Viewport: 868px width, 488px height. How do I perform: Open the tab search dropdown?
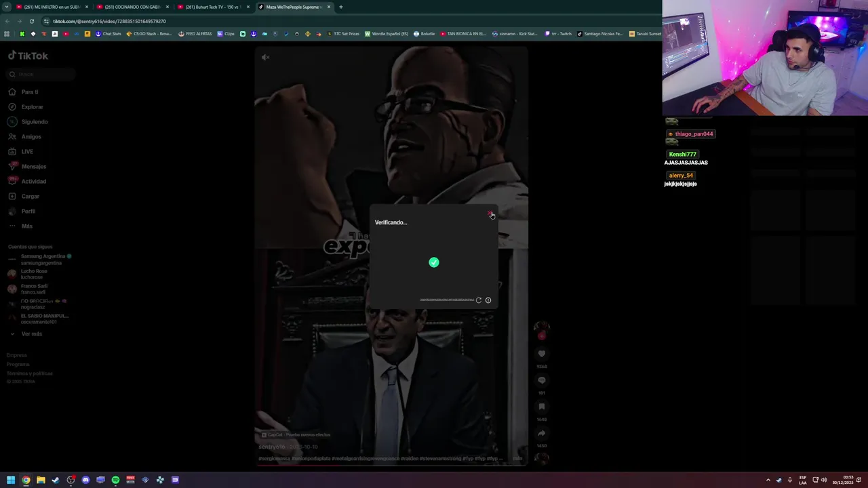pyautogui.click(x=6, y=7)
